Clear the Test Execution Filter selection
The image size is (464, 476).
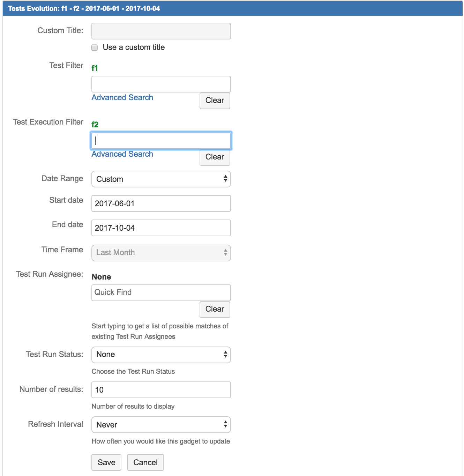(x=215, y=157)
